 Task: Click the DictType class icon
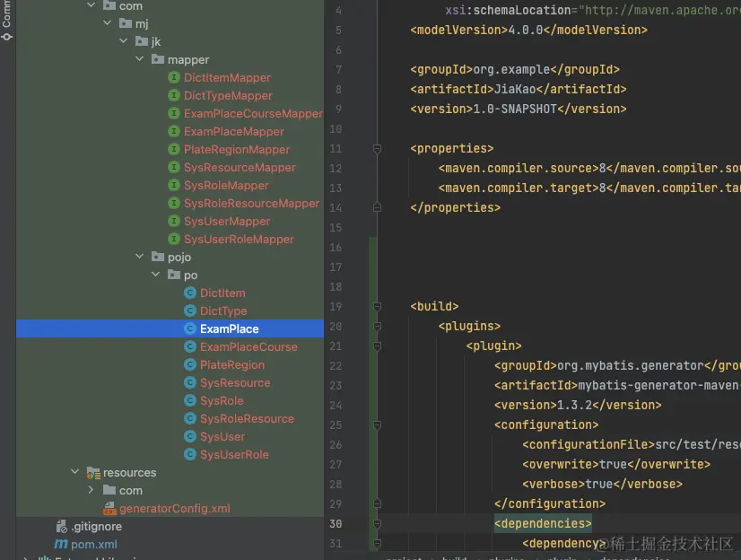click(x=190, y=311)
